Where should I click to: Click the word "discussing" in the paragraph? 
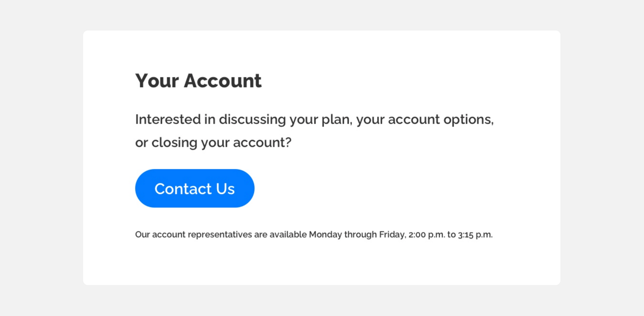pos(252,119)
